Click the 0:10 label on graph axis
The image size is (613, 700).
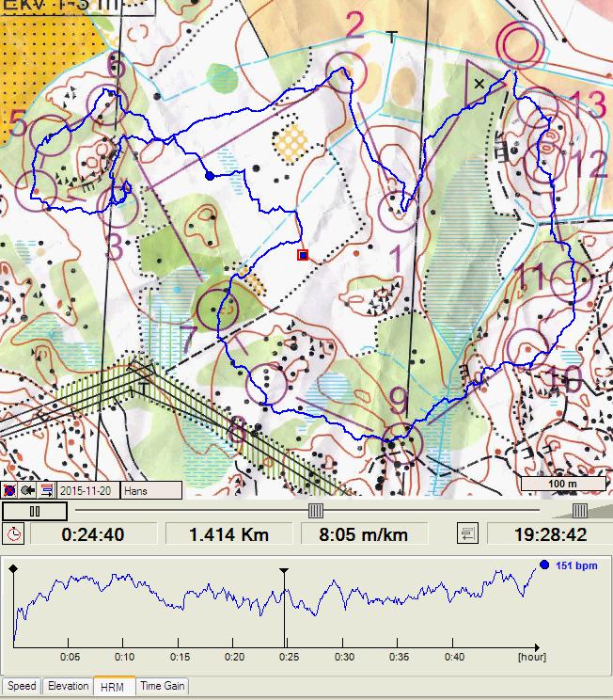(124, 657)
